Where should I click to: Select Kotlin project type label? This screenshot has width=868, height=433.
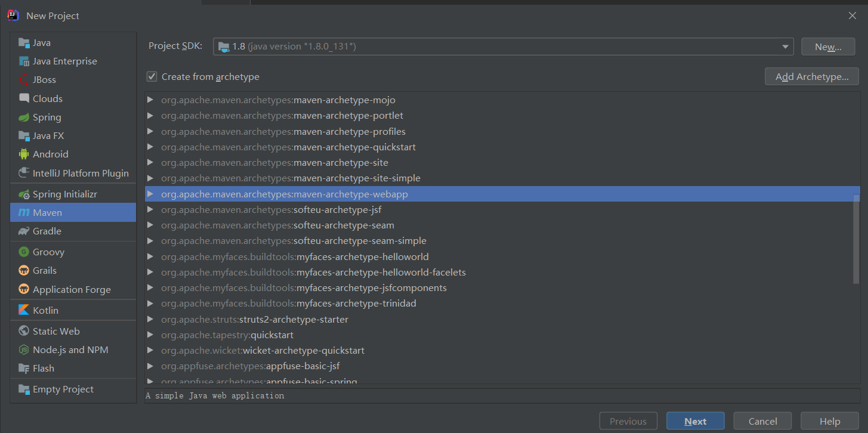(45, 310)
